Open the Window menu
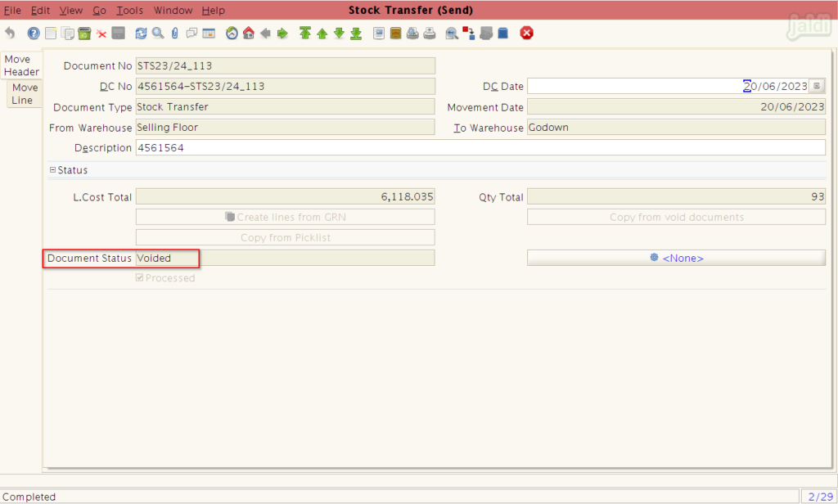838x504 pixels. (x=173, y=10)
